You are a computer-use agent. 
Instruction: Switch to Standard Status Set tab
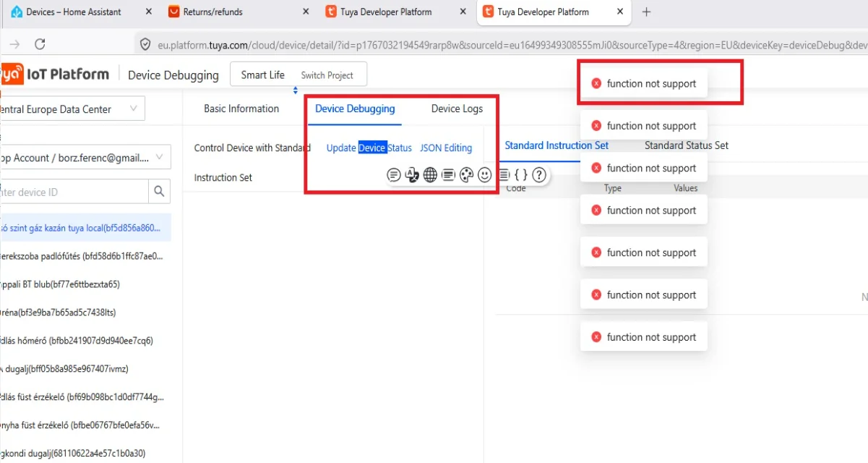coord(687,145)
